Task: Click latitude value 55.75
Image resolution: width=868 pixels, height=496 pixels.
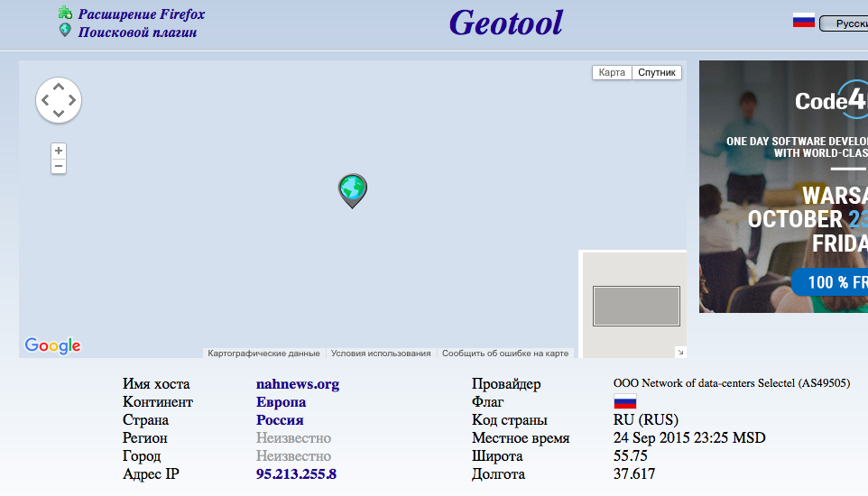Action: (630, 455)
